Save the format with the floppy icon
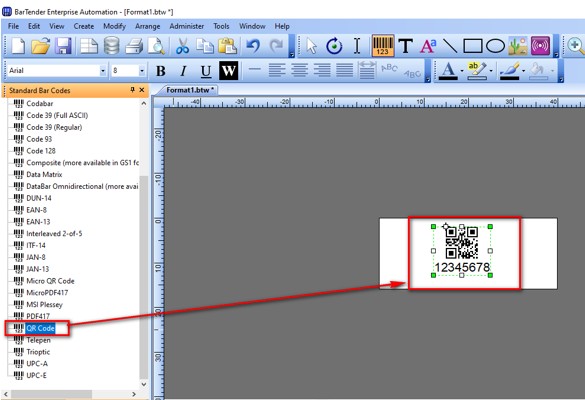This screenshot has width=585, height=400. click(63, 46)
